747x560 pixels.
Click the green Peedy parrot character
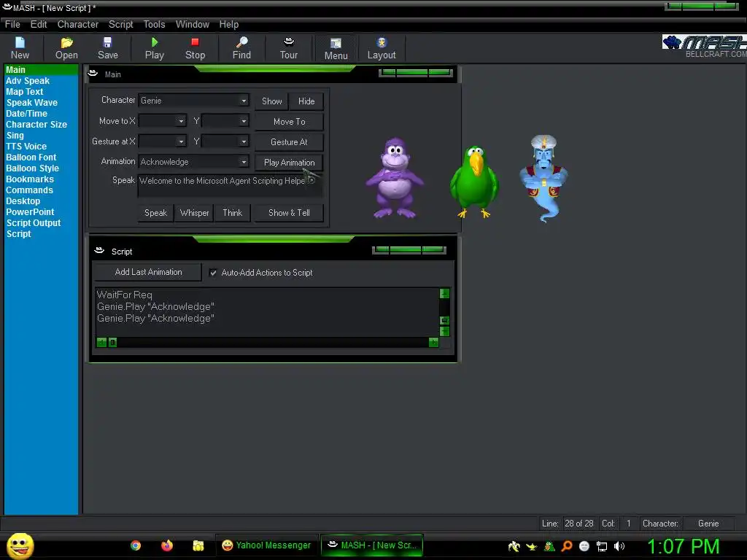[474, 182]
